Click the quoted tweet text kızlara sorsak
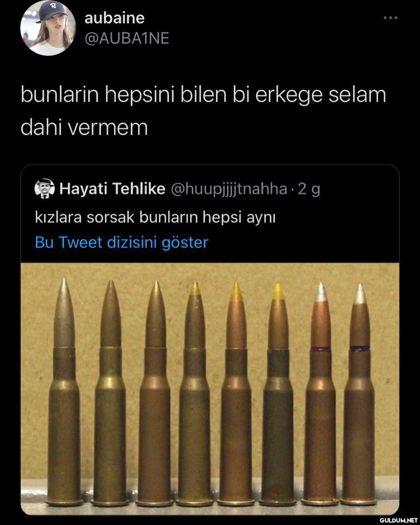Image resolution: width=420 pixels, height=525 pixels. (155, 217)
